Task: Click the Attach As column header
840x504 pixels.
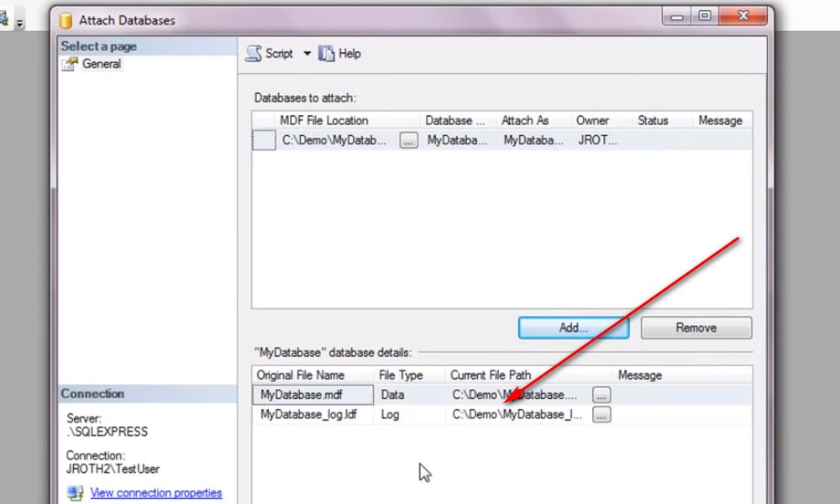Action: click(x=525, y=121)
